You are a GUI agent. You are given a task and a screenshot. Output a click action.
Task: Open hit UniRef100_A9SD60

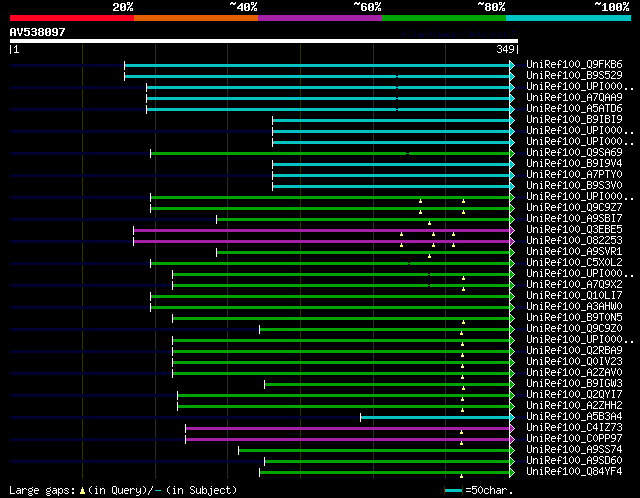point(574,461)
